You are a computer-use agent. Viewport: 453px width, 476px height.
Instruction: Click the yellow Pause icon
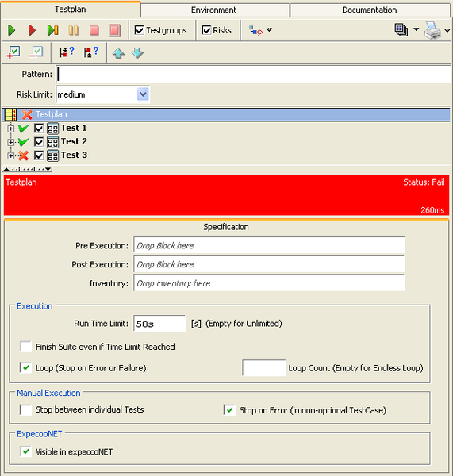coord(74,30)
